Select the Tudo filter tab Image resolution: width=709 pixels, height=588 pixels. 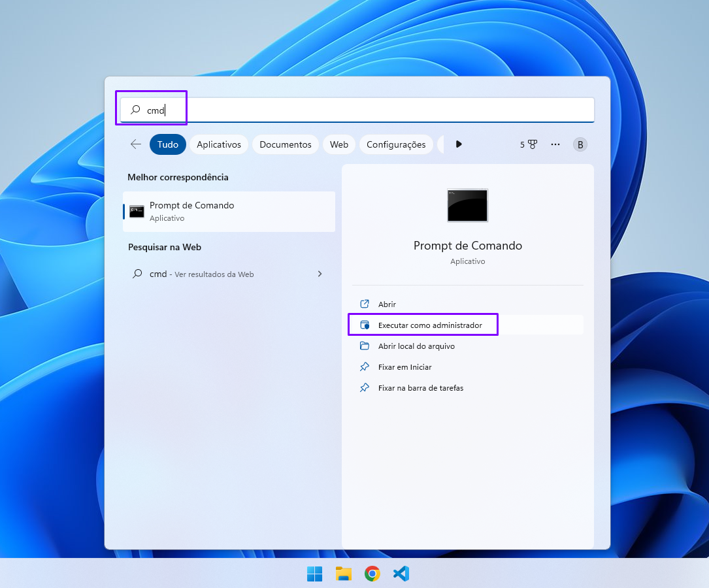point(168,144)
